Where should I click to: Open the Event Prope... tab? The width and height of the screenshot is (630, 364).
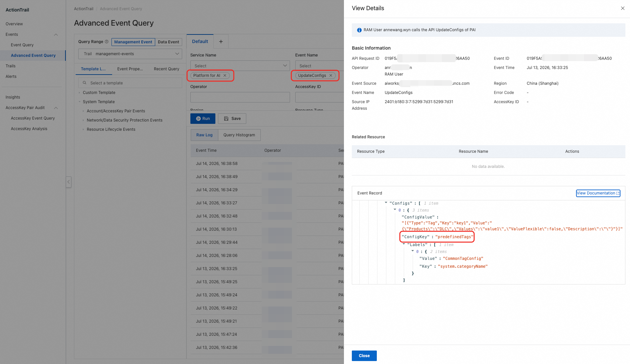tap(130, 69)
